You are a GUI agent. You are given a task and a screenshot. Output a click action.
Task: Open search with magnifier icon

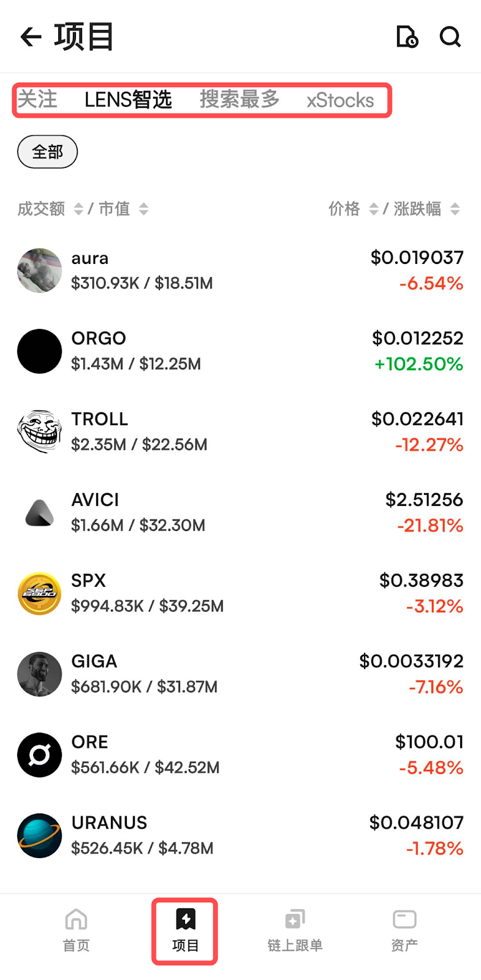pyautogui.click(x=450, y=37)
